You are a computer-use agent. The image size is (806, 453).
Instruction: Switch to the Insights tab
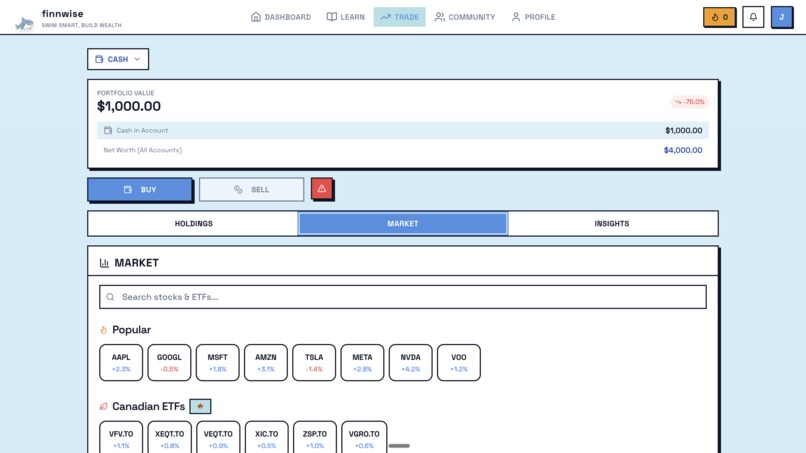coord(612,224)
